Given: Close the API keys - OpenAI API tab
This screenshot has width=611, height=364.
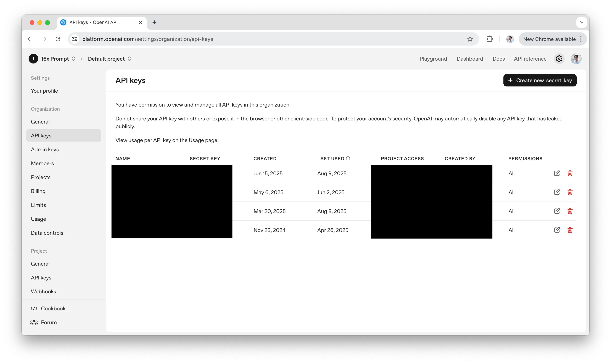Looking at the screenshot, I should tap(141, 23).
